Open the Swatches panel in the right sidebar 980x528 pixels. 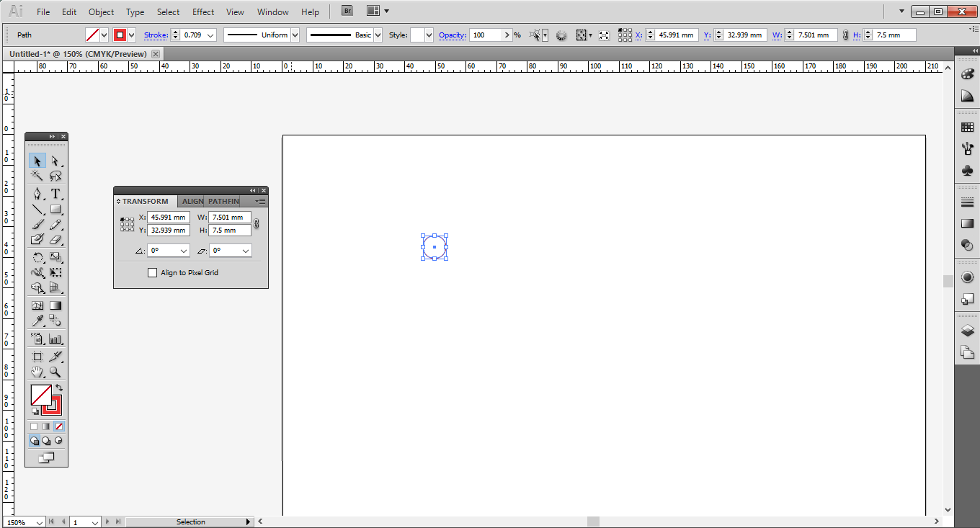tap(967, 125)
